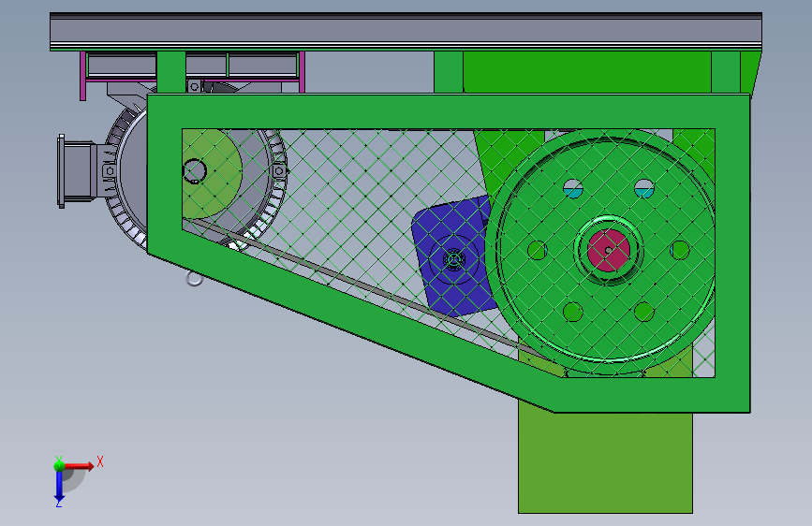Select the bearing circle at the blue plate center
The height and width of the screenshot is (526, 812).
(x=454, y=259)
